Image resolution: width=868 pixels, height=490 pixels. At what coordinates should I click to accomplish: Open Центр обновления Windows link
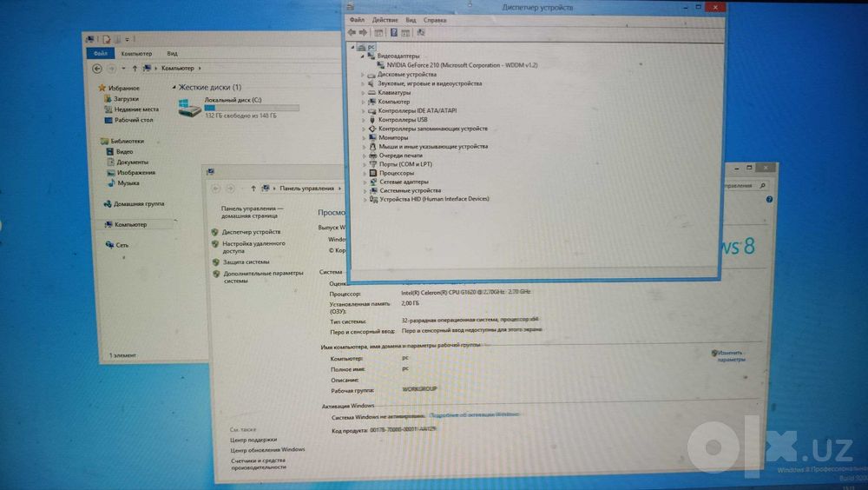pos(267,449)
